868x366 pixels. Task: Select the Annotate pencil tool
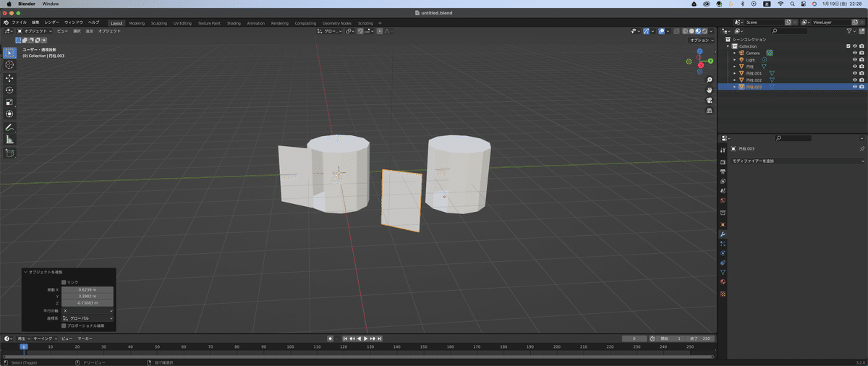9,127
